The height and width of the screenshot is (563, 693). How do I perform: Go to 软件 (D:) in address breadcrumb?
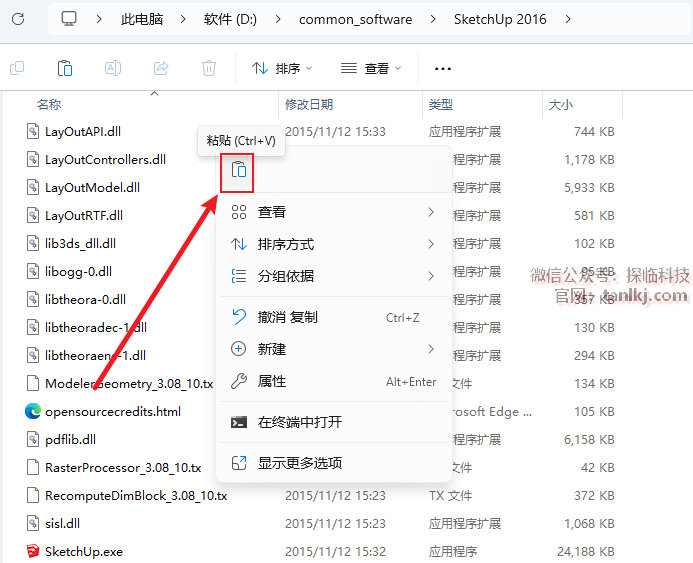(230, 19)
